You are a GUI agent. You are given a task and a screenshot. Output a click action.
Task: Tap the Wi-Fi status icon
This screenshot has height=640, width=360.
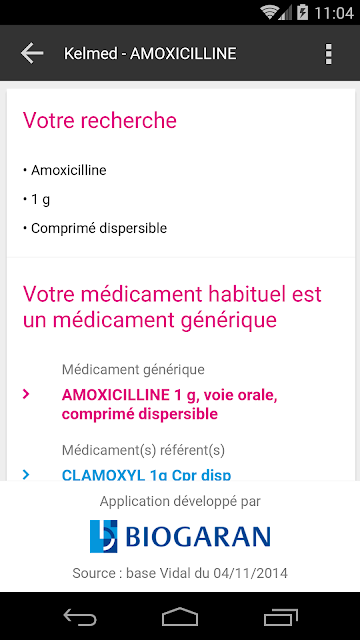[x=269, y=12]
